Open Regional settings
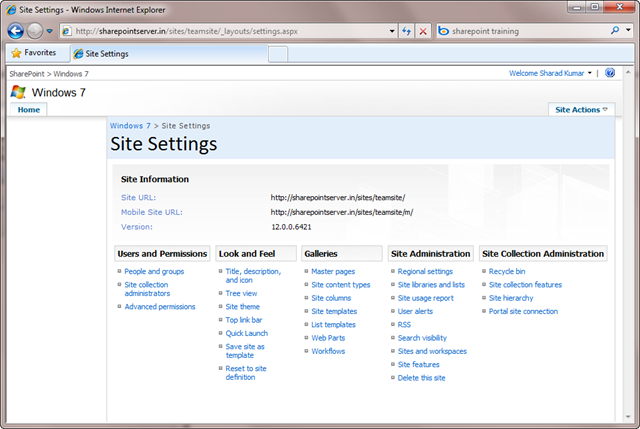 tap(425, 271)
